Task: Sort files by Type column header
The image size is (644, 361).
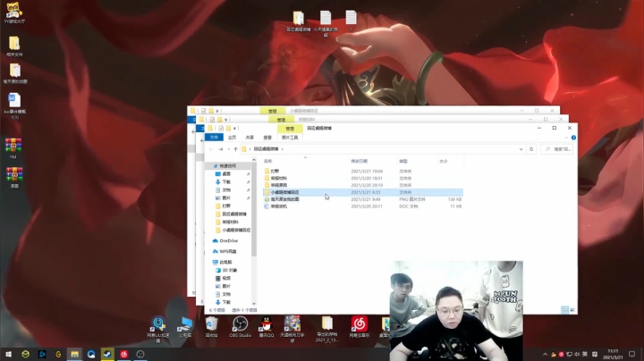Action: (402, 161)
